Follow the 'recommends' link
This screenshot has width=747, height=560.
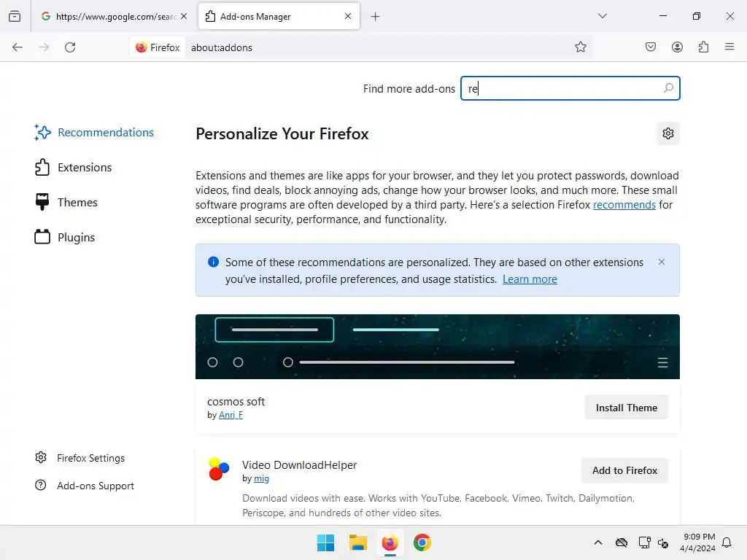click(x=624, y=205)
